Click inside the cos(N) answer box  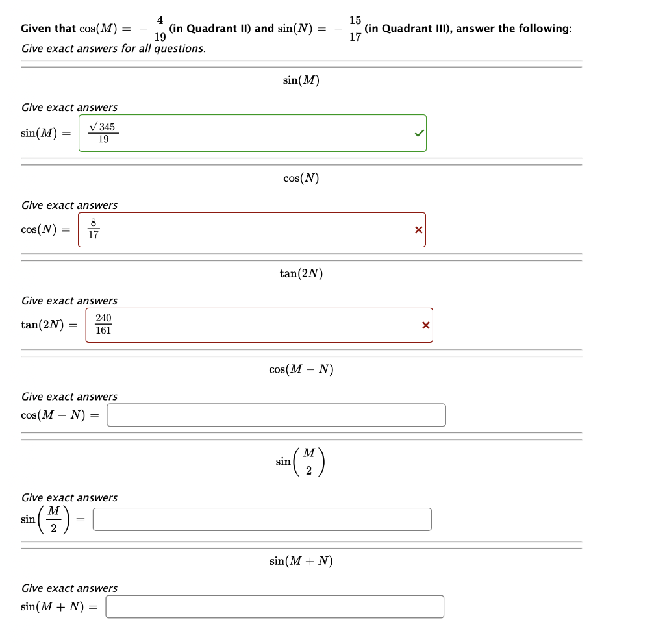(252, 229)
